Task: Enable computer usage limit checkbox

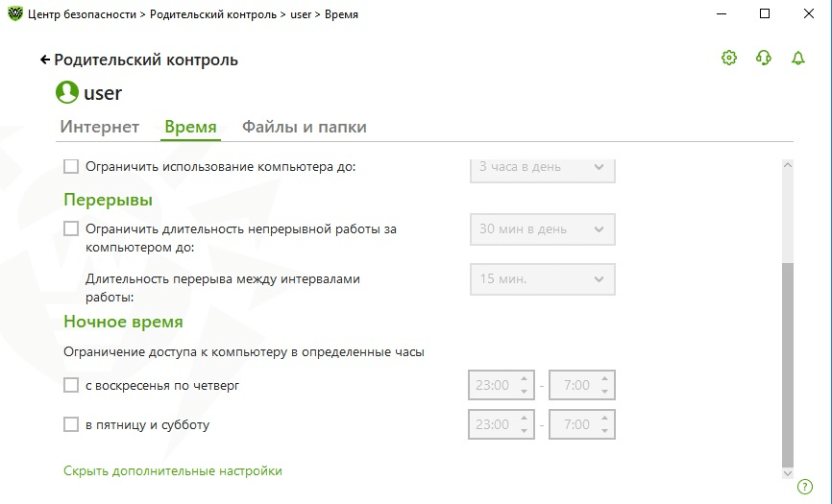Action: pos(71,167)
